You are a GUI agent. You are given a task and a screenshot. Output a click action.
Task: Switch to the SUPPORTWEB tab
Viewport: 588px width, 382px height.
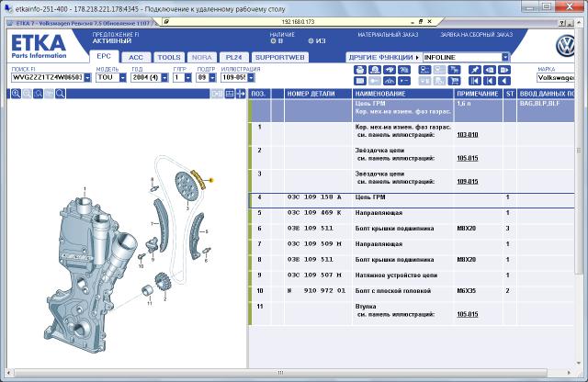click(279, 57)
